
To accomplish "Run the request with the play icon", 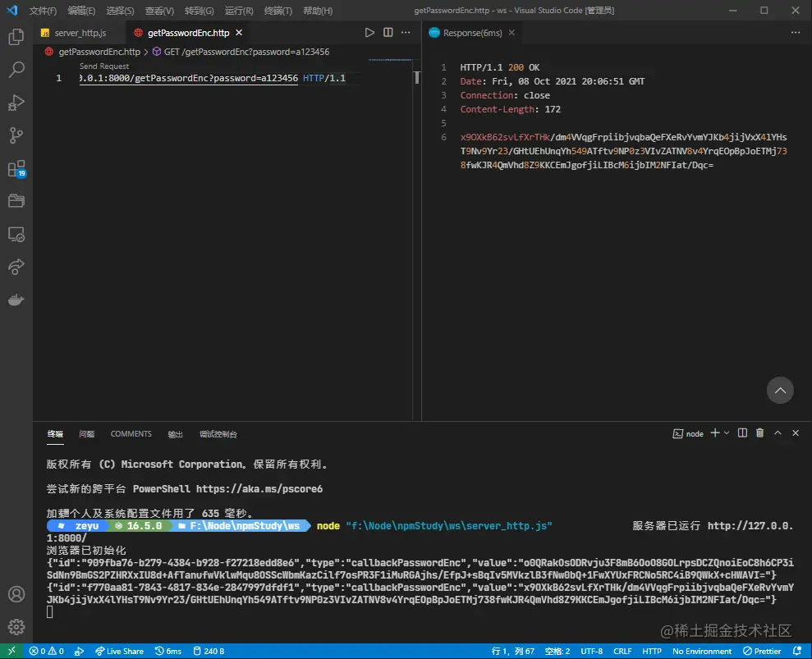I will [x=369, y=33].
